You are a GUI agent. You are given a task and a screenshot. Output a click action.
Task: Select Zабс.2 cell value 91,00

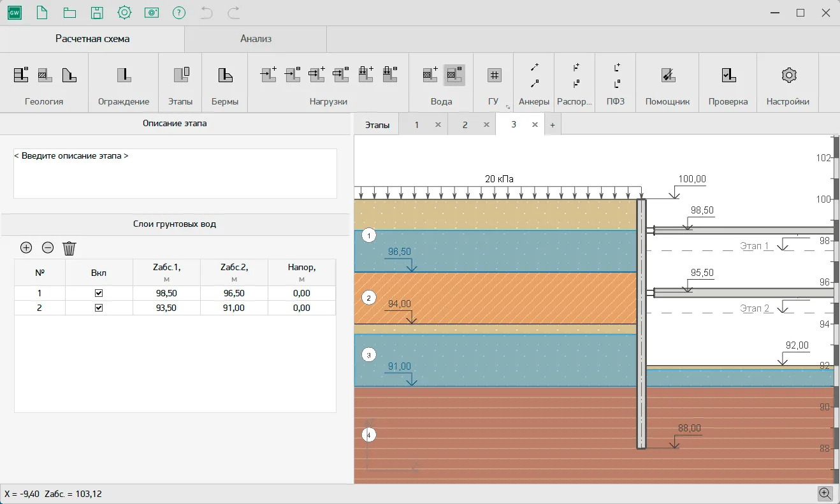click(234, 308)
